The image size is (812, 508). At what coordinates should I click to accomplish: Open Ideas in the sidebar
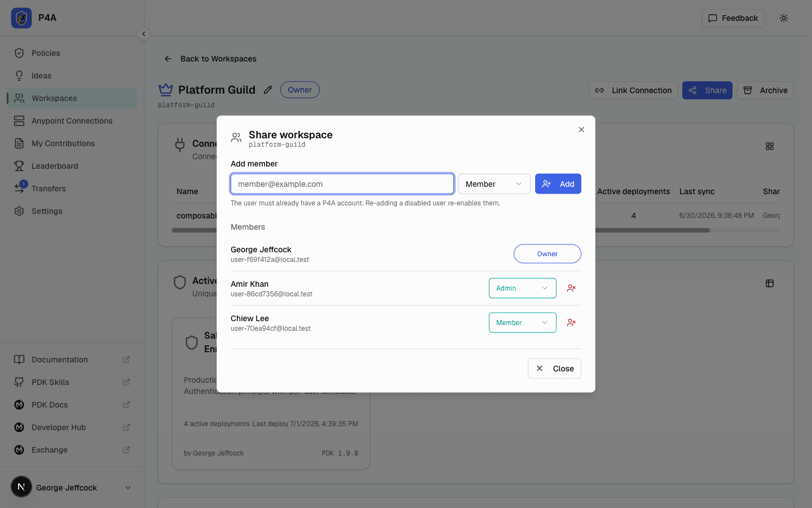click(72, 76)
